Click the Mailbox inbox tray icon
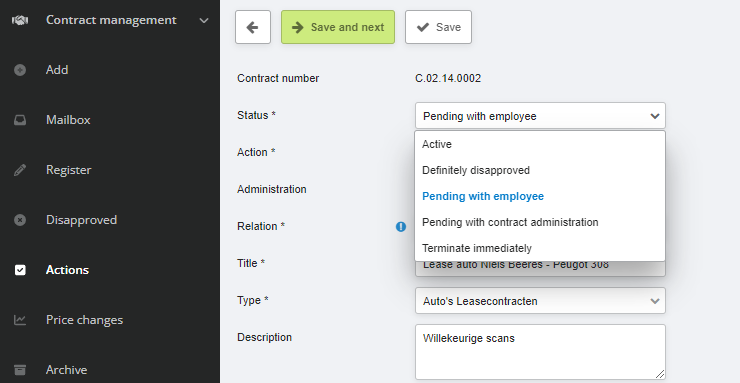The width and height of the screenshot is (740, 383). (x=20, y=120)
